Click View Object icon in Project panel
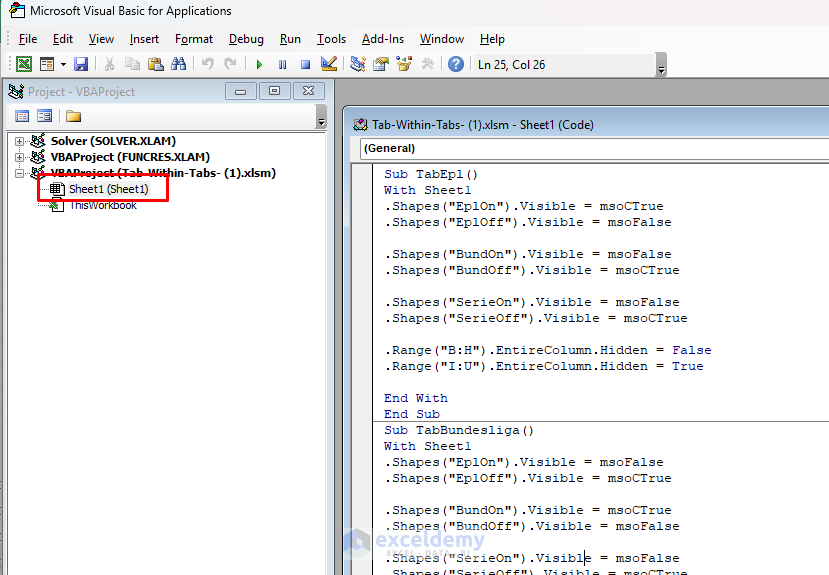This screenshot has width=829, height=575. (45, 116)
